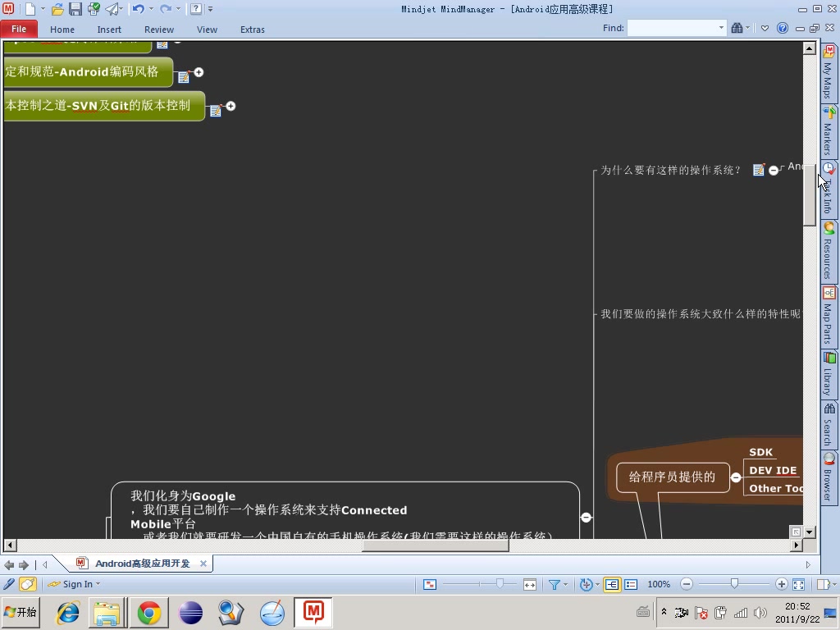This screenshot has height=630, width=840.
Task: Click Sign In on the taskbar
Action: click(x=79, y=584)
